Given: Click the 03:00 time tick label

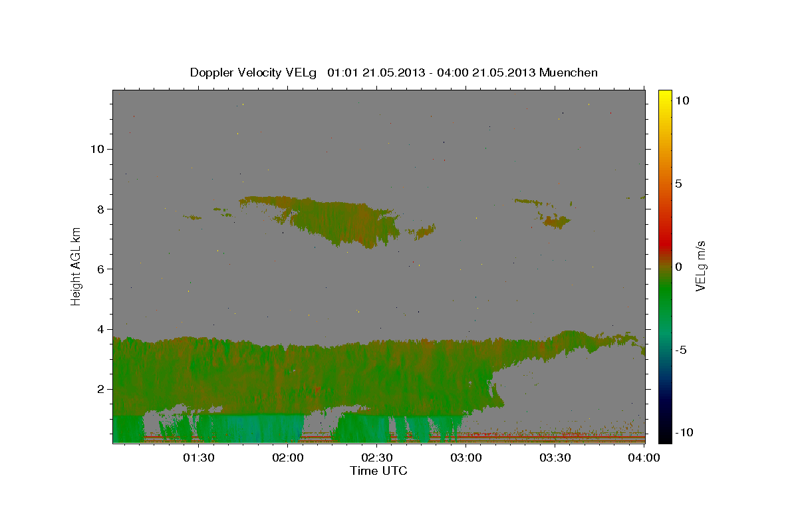Looking at the screenshot, I should [x=465, y=458].
